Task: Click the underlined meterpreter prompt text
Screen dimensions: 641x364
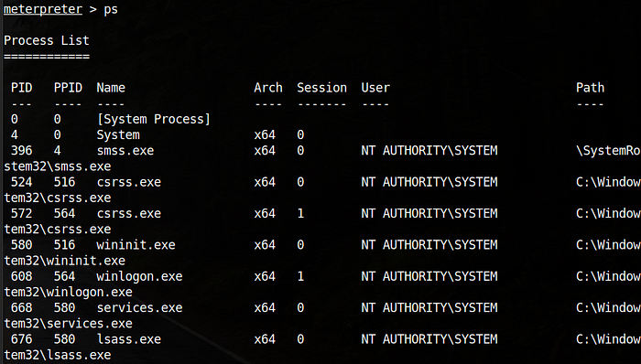Action: (x=43, y=9)
